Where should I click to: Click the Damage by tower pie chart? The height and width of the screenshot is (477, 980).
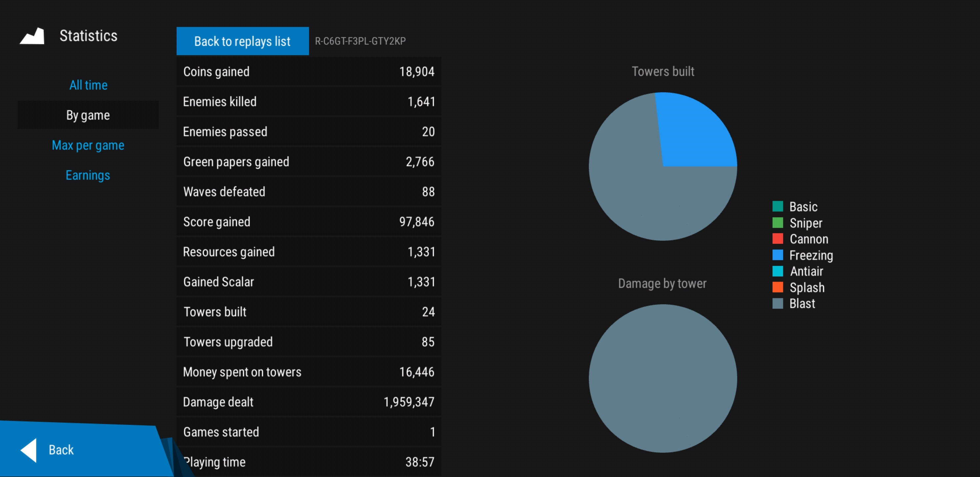(x=663, y=378)
